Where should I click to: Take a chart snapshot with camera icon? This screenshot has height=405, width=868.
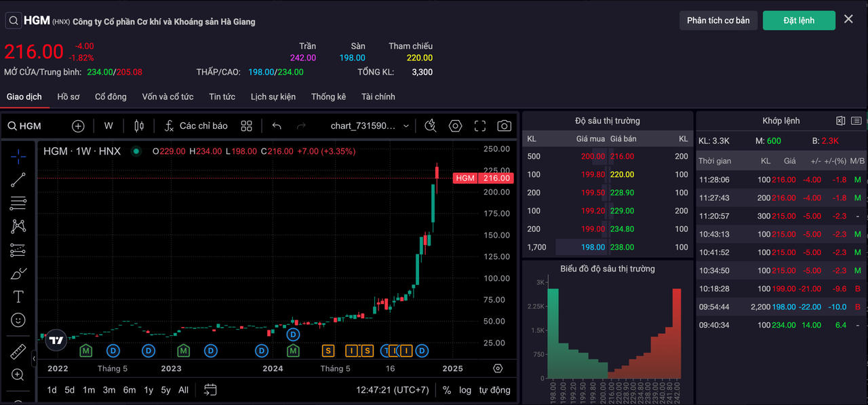504,126
